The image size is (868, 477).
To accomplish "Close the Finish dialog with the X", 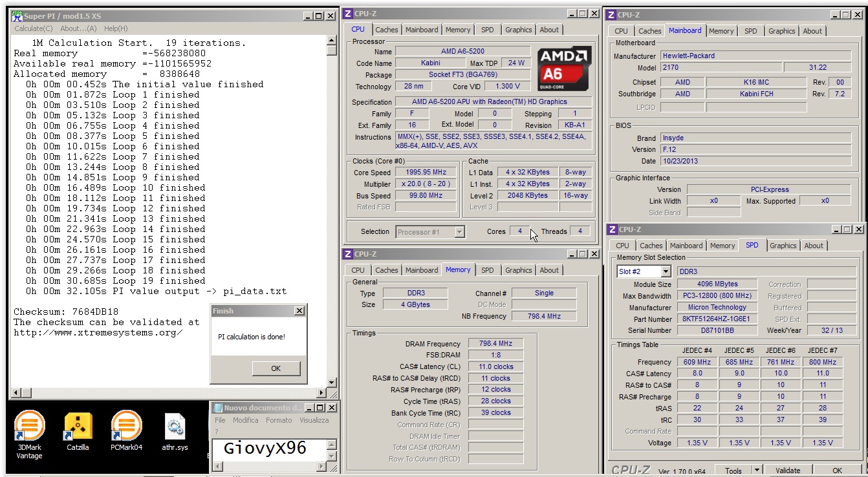I will [299, 311].
